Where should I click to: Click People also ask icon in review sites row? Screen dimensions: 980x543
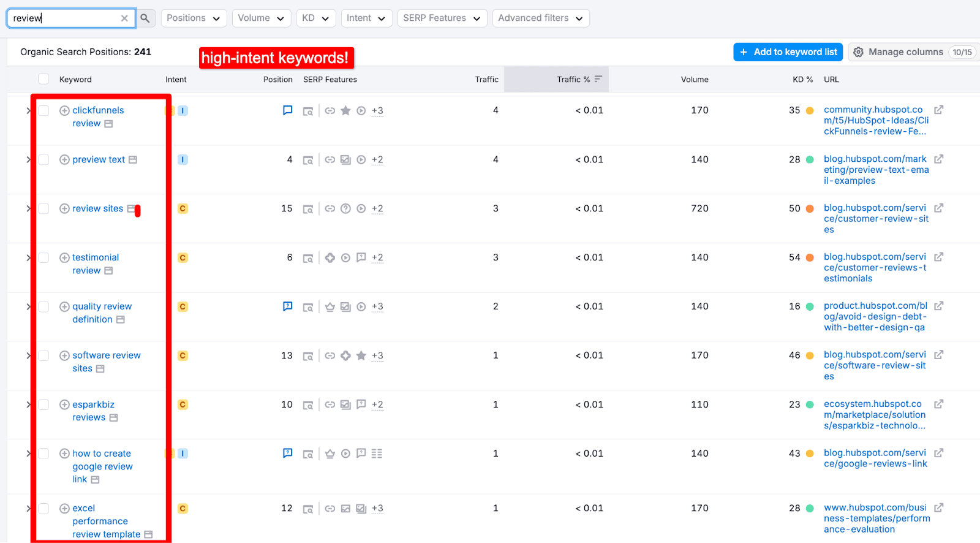[x=345, y=208]
